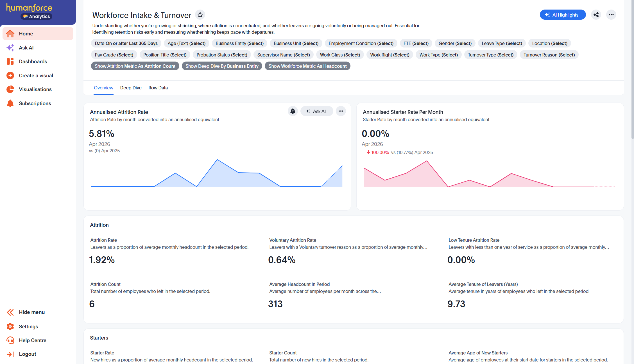Open dashboard more options ellipsis menu
Viewport: 634px width, 364px height.
pos(611,15)
